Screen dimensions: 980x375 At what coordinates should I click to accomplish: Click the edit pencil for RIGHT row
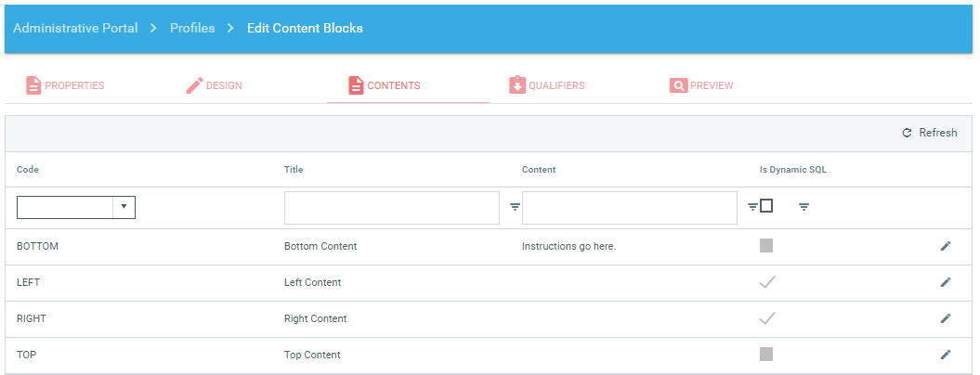pos(946,318)
